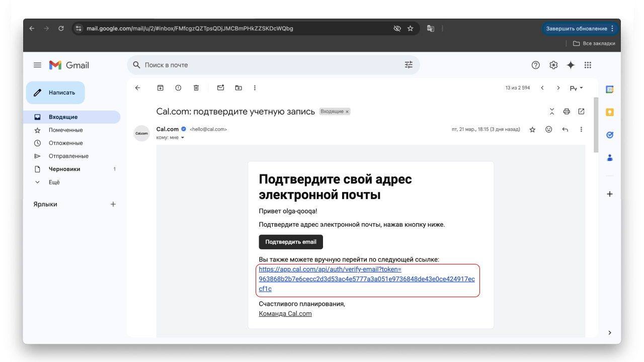
Task: Click the Написать compose button
Action: tap(55, 93)
